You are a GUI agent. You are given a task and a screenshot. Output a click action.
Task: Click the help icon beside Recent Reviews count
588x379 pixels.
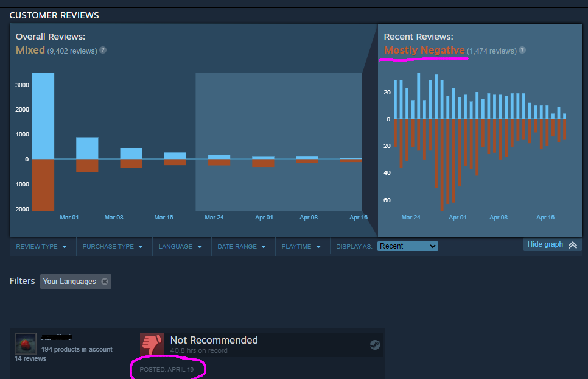point(522,51)
